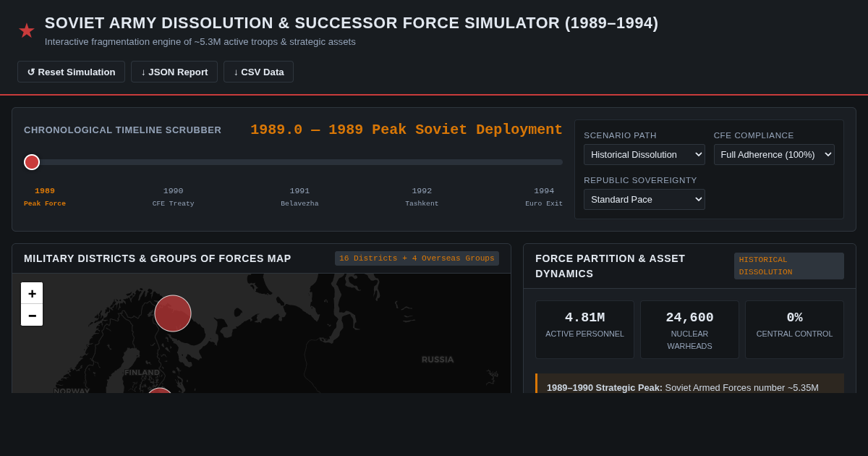This screenshot has width=868, height=456.
Task: Jump to 1990 CFE Treaty marker
Action: coord(173,197)
